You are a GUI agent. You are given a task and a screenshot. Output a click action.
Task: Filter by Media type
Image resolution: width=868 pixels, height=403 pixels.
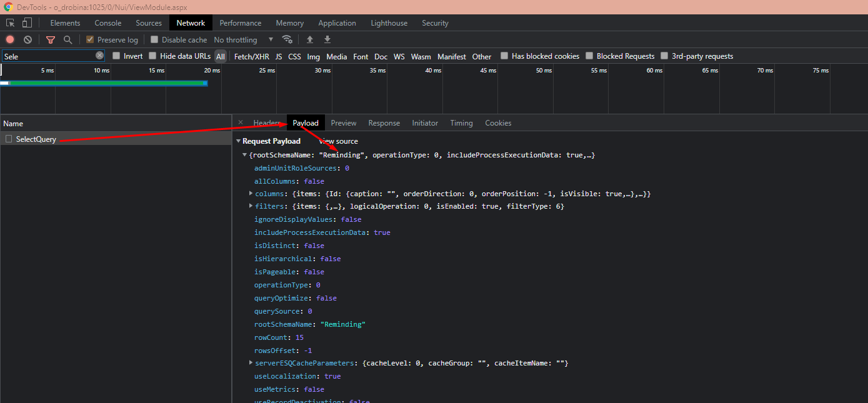(x=337, y=56)
